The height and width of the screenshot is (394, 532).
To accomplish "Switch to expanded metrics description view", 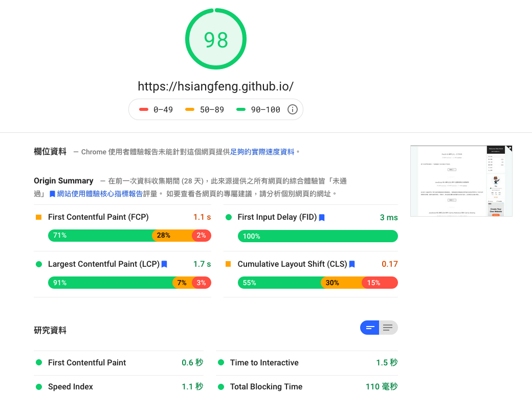I will (x=388, y=328).
